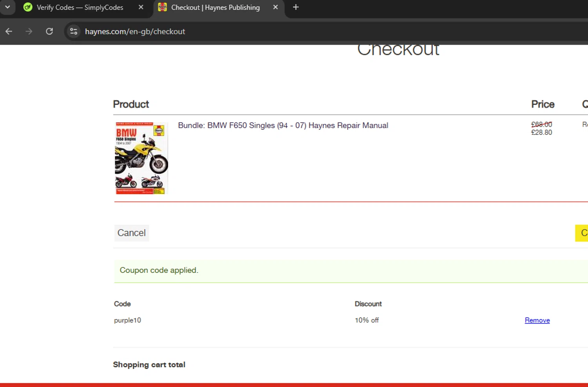Open BMW F650 manual cover thumbnail
588x387 pixels.
pyautogui.click(x=142, y=158)
